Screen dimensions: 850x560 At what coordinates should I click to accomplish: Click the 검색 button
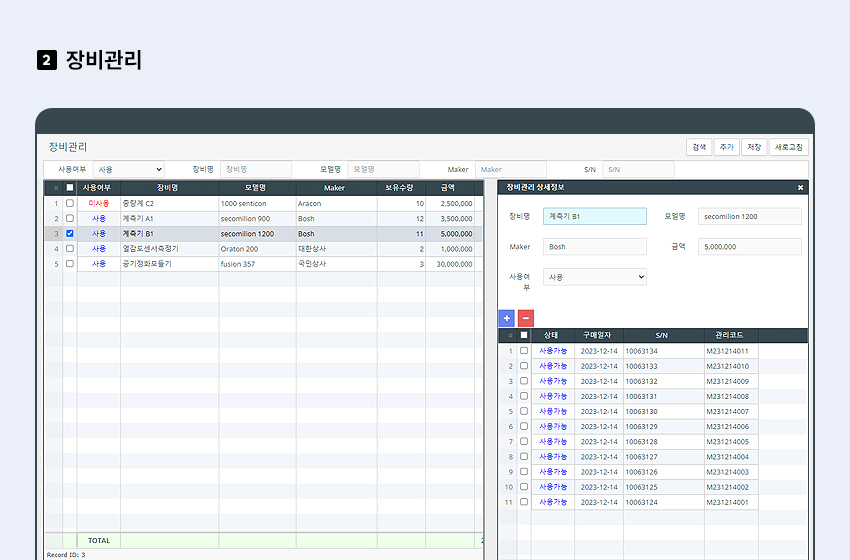coord(699,147)
